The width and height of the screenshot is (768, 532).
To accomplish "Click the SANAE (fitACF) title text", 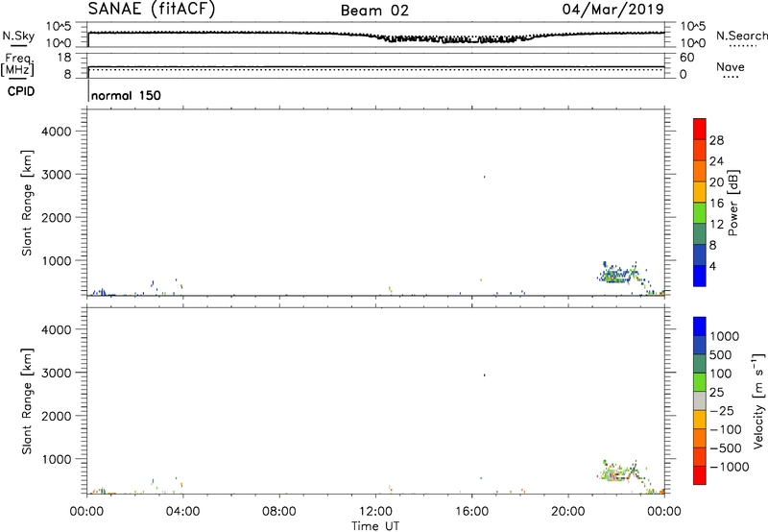I will [152, 9].
